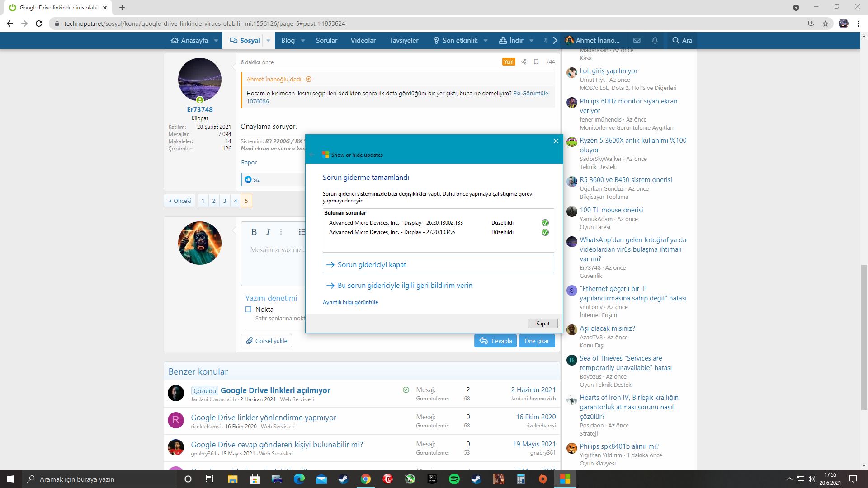Open Spotify from the taskbar

click(x=454, y=479)
